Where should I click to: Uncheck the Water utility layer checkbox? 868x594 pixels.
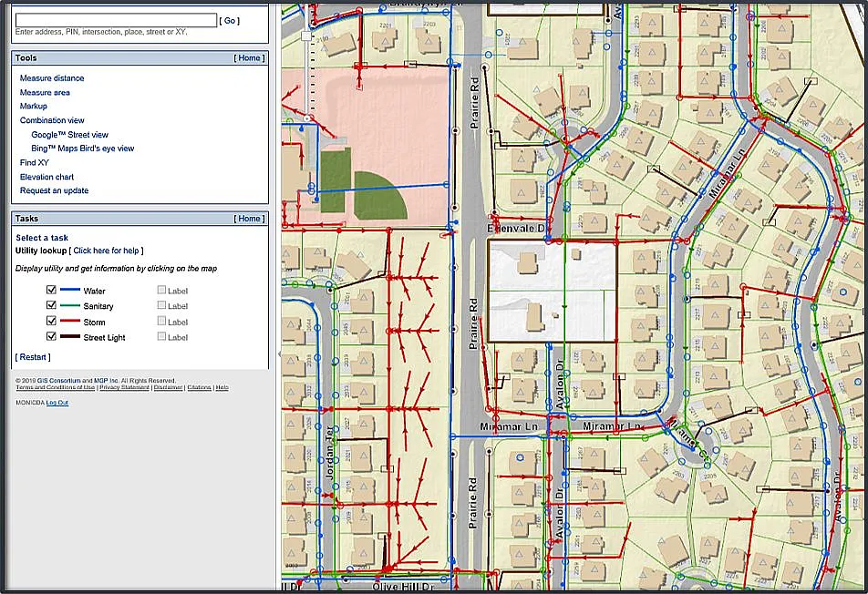[52, 291]
